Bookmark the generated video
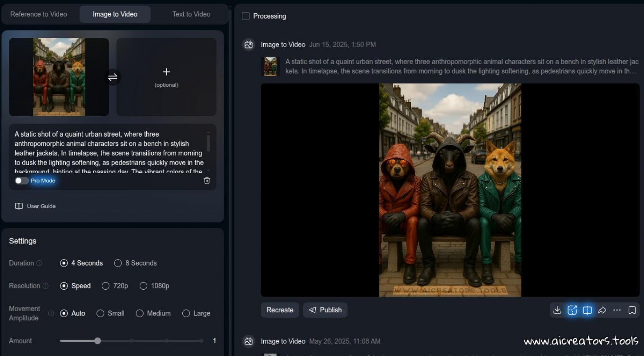This screenshot has height=356, width=644. (632, 310)
